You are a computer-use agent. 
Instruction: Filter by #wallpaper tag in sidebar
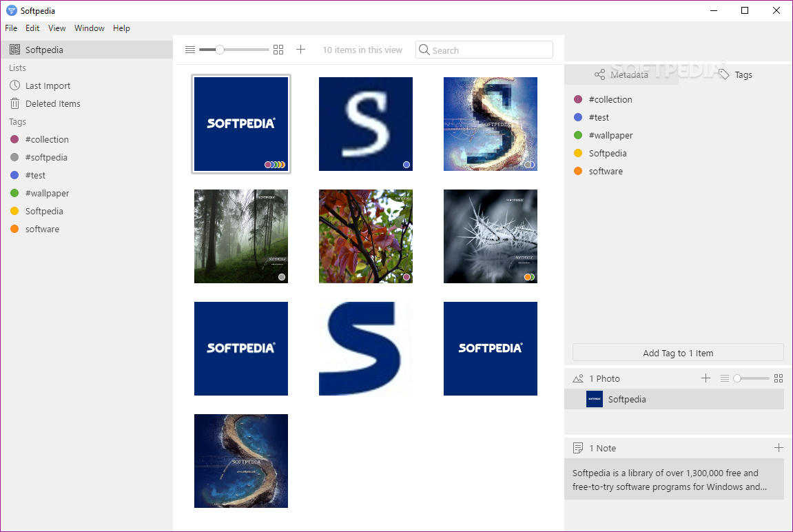pyautogui.click(x=87, y=193)
